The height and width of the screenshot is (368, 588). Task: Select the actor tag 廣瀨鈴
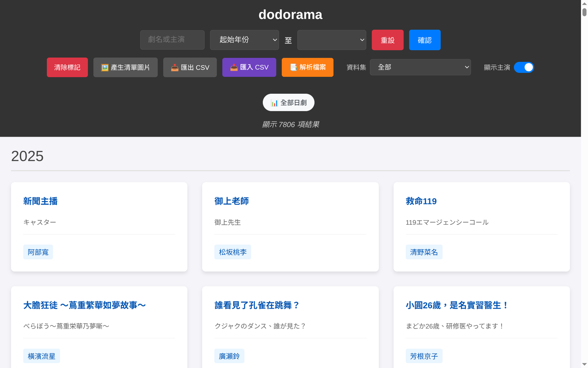tap(229, 356)
